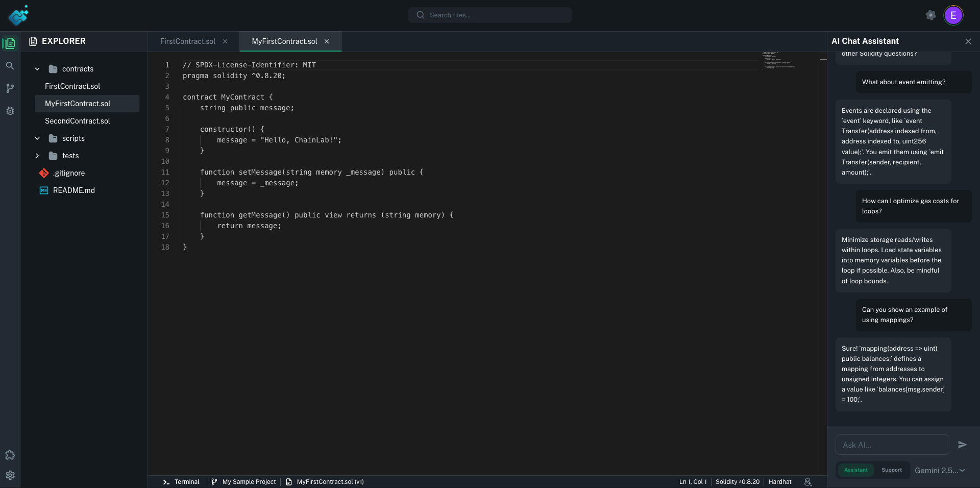This screenshot has height=488, width=980.
Task: Click the Hardhat status item
Action: click(779, 482)
